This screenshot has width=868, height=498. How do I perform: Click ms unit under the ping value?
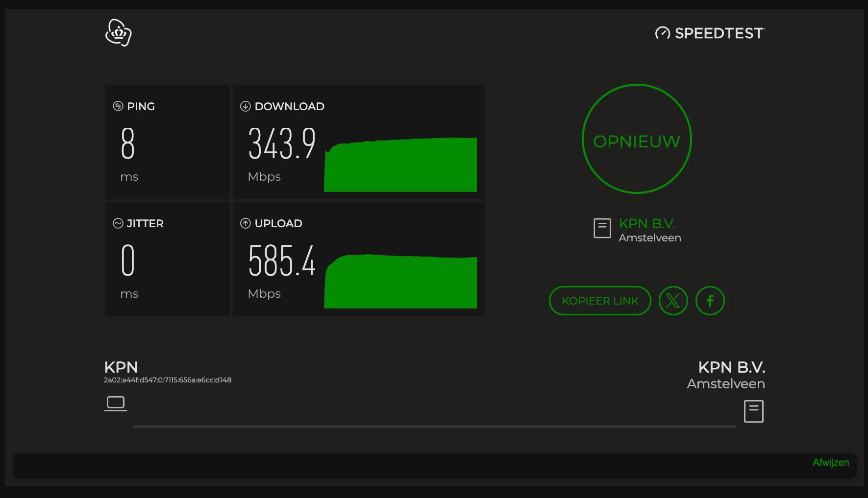(x=129, y=177)
